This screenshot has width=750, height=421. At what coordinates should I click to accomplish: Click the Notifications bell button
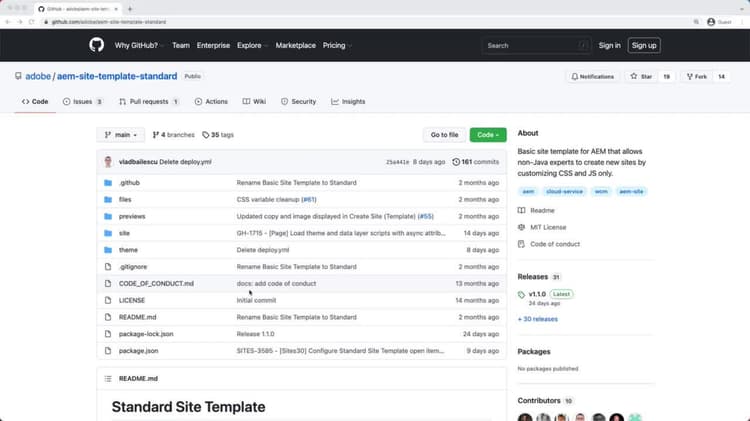point(593,77)
